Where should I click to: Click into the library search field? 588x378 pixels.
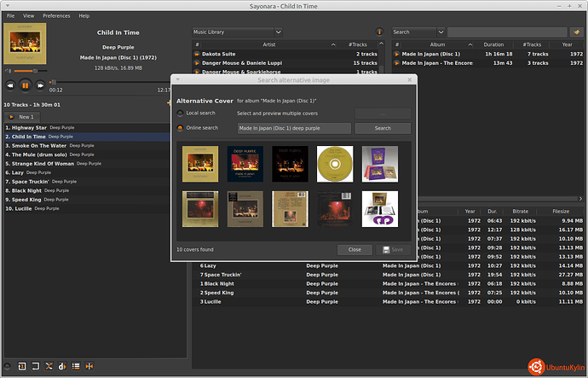(x=507, y=32)
